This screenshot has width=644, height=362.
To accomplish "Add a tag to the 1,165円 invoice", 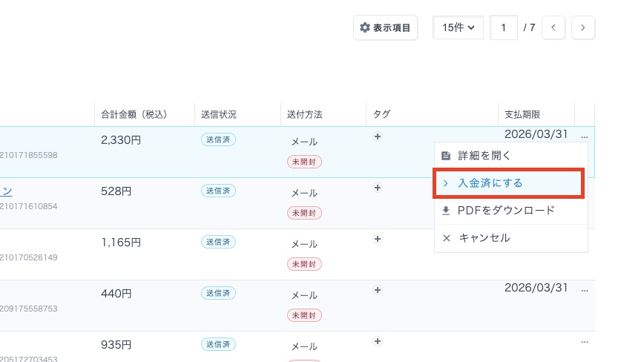I will coord(378,239).
